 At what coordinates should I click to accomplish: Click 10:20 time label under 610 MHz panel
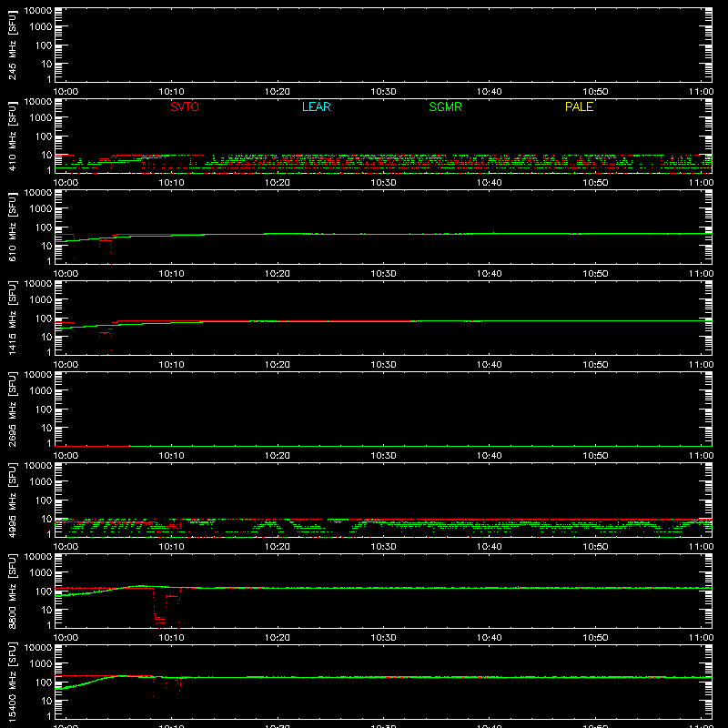coord(278,274)
